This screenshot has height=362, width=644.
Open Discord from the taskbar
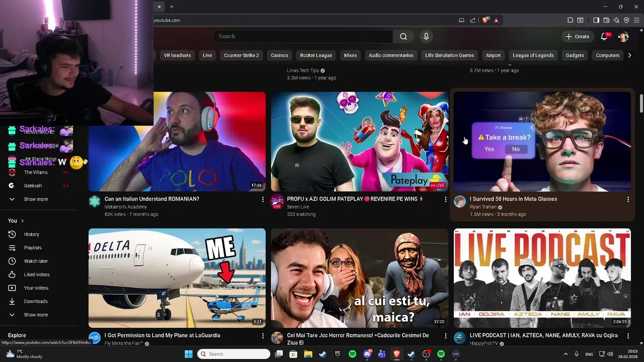[367, 354]
